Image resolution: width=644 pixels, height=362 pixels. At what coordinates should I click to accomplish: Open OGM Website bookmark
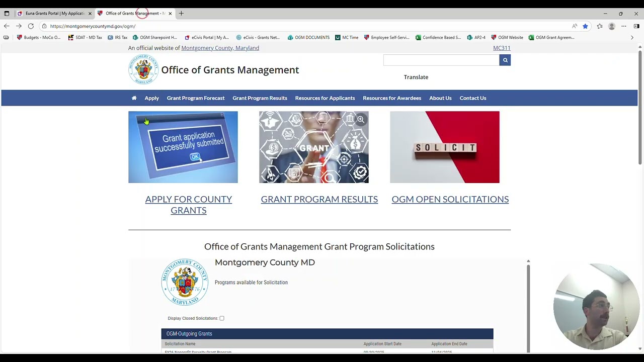coord(507,37)
